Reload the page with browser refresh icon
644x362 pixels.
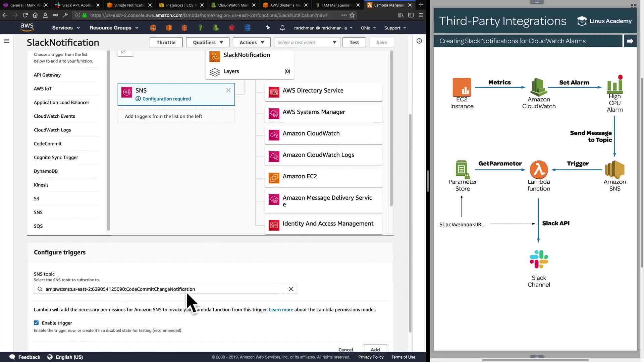coord(25,15)
